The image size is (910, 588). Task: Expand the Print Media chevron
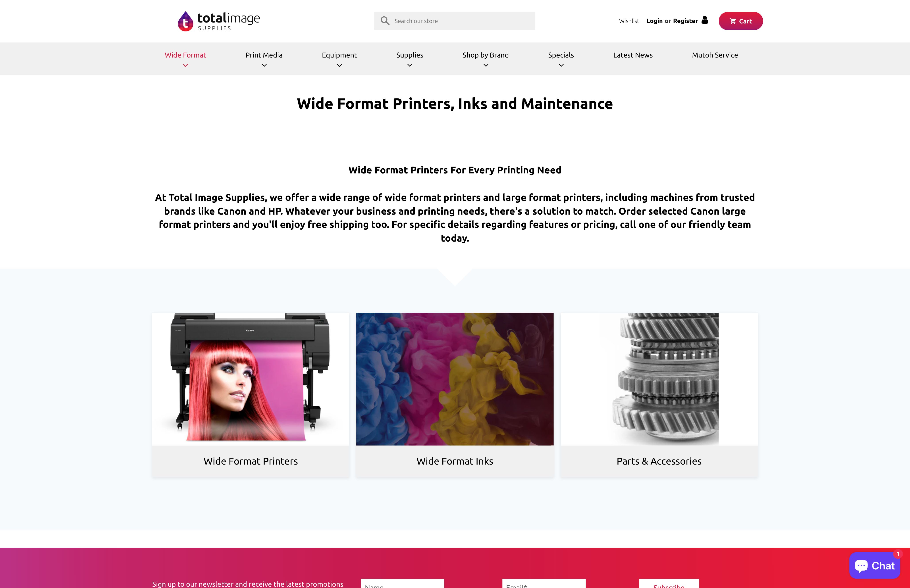click(x=264, y=65)
